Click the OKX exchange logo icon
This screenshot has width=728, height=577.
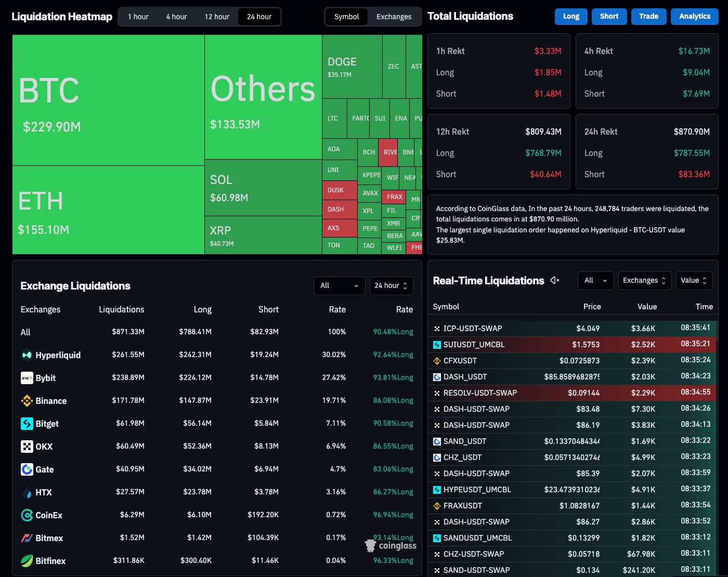[27, 447]
